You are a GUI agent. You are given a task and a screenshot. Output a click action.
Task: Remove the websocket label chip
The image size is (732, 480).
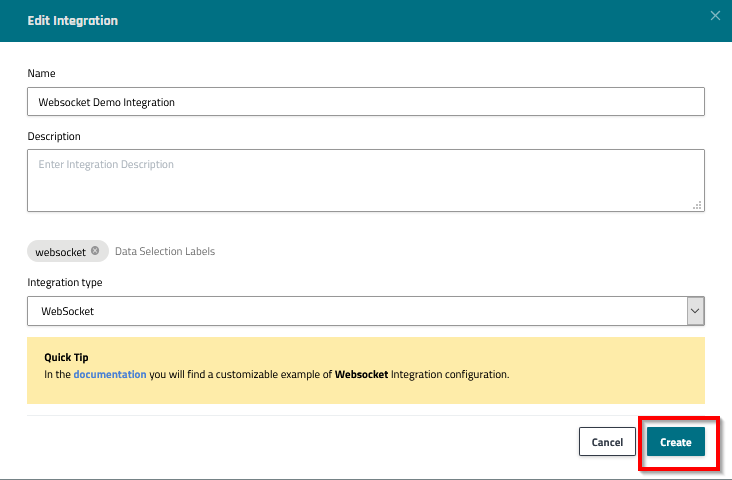(95, 251)
